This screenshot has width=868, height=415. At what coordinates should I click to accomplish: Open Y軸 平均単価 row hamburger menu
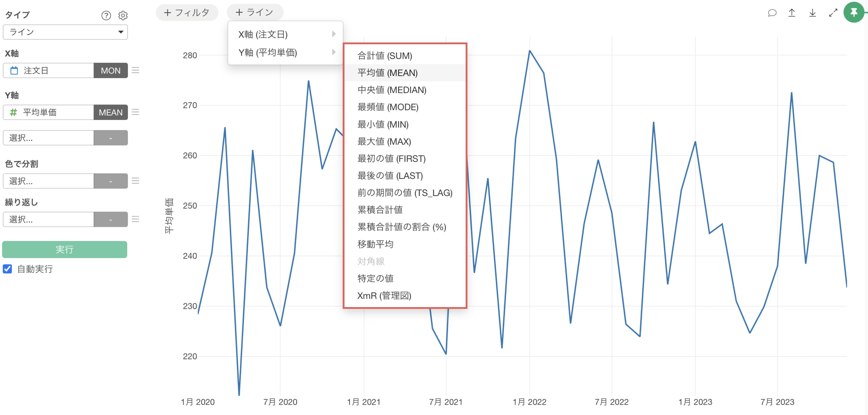[x=135, y=112]
